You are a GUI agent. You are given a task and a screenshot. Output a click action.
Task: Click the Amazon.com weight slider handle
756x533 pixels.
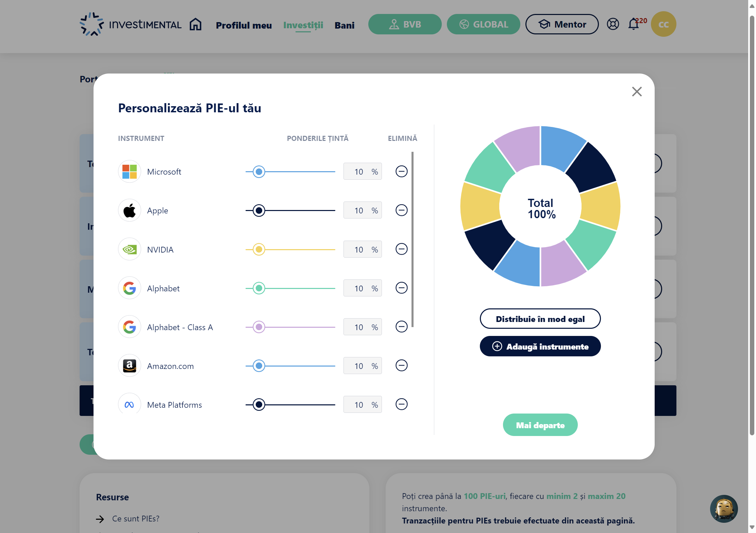coord(259,366)
